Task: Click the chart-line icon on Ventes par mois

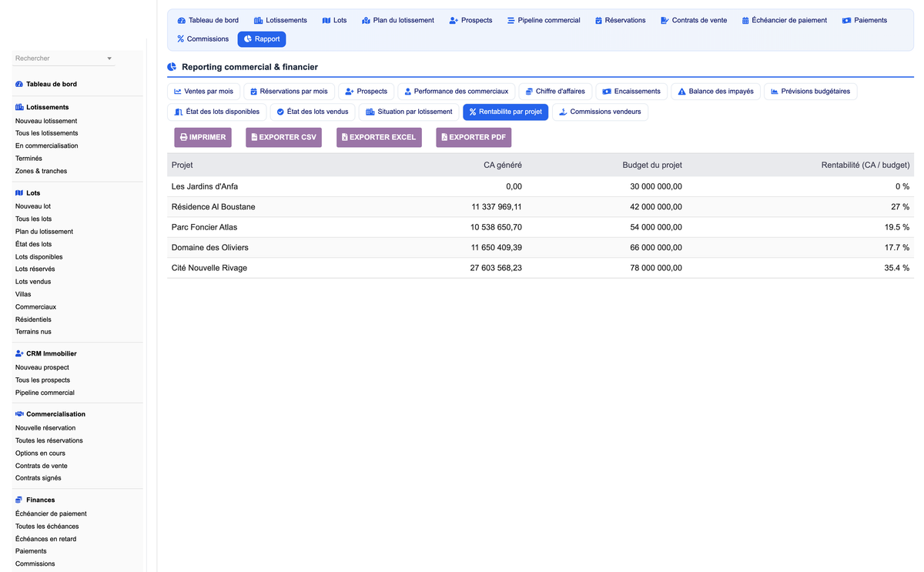Action: (x=177, y=92)
